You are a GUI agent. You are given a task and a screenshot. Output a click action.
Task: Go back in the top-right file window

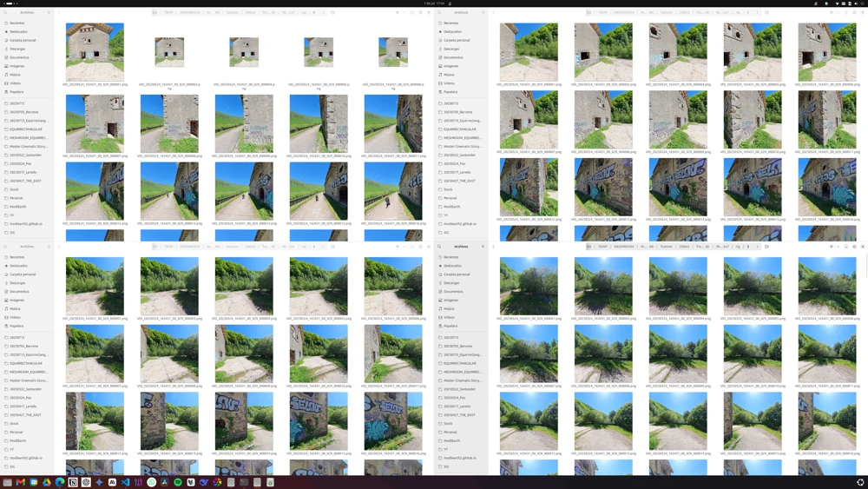coord(493,12)
